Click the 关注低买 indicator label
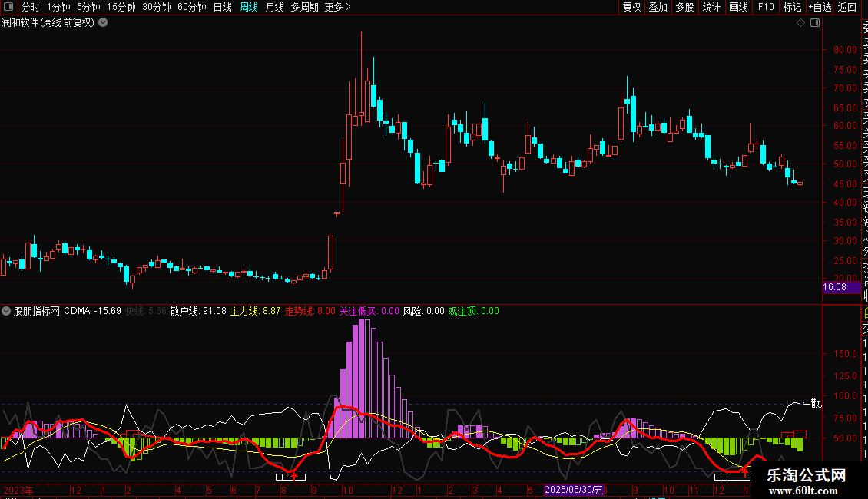 (369, 311)
